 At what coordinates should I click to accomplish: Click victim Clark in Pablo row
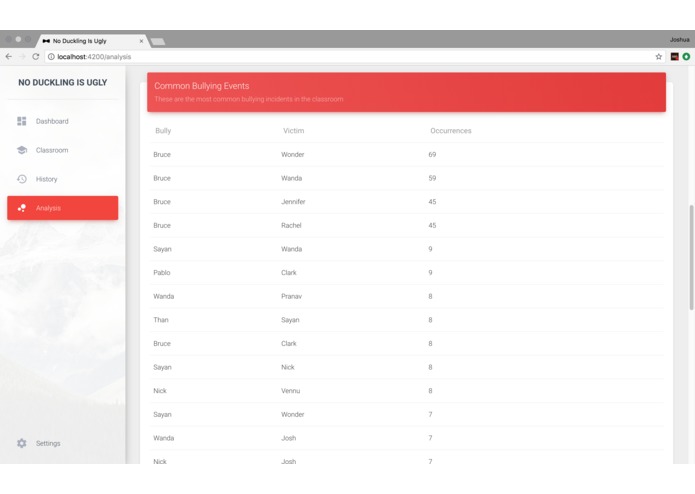(x=289, y=272)
